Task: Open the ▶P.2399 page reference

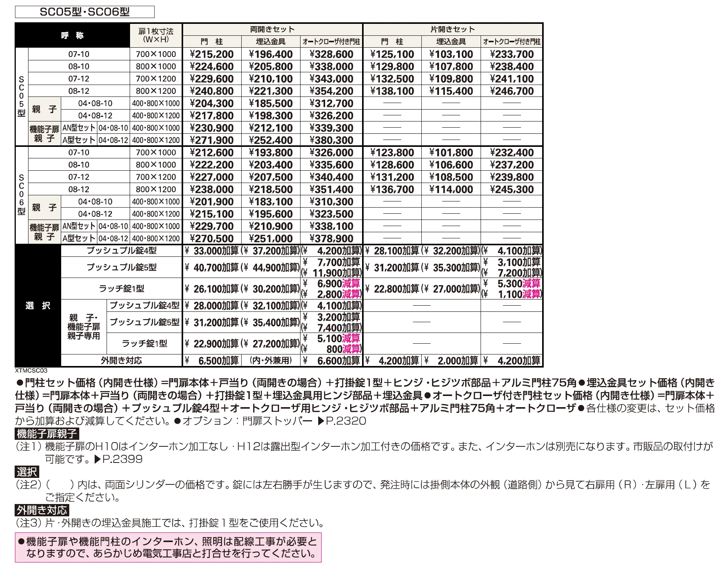Action: click(x=118, y=459)
